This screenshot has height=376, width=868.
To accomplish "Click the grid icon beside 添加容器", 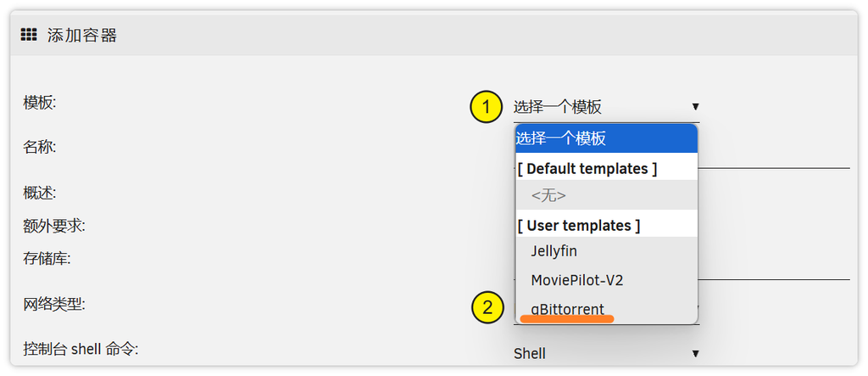I will (29, 35).
